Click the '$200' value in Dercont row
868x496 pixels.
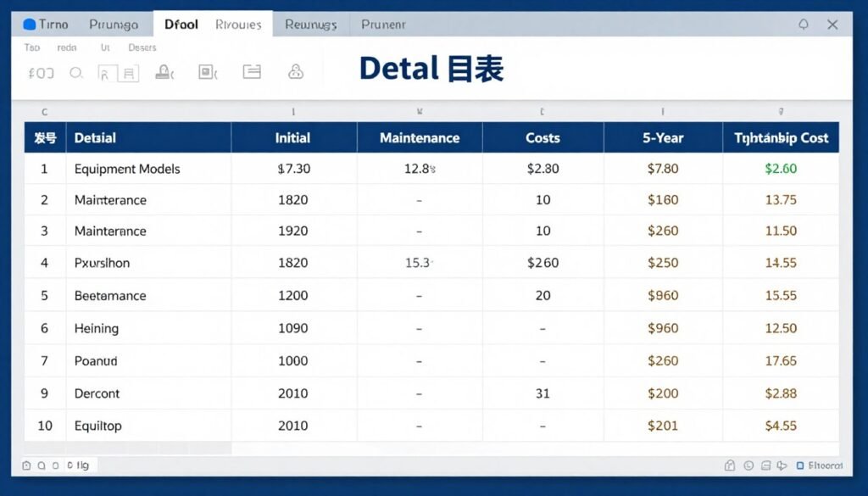tap(663, 393)
